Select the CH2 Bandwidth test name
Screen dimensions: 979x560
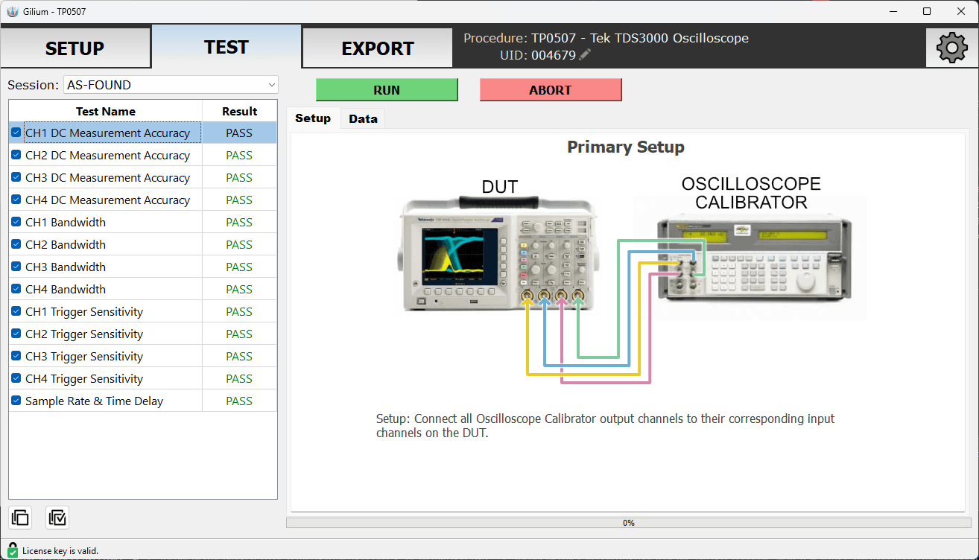66,244
